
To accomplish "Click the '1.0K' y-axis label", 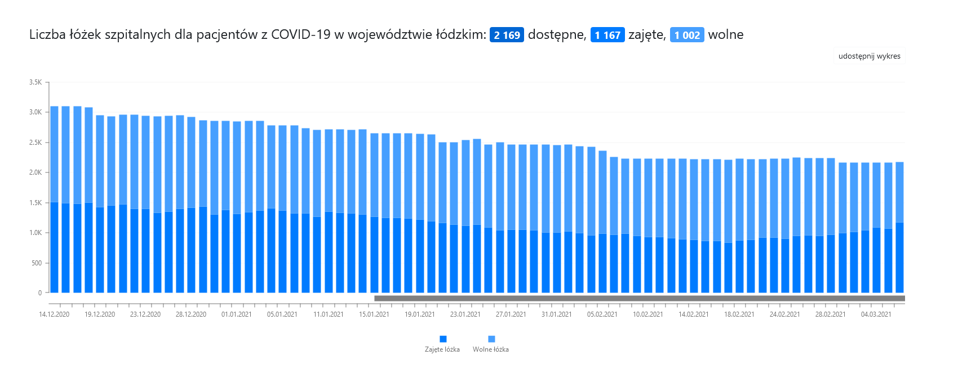I will (36, 233).
